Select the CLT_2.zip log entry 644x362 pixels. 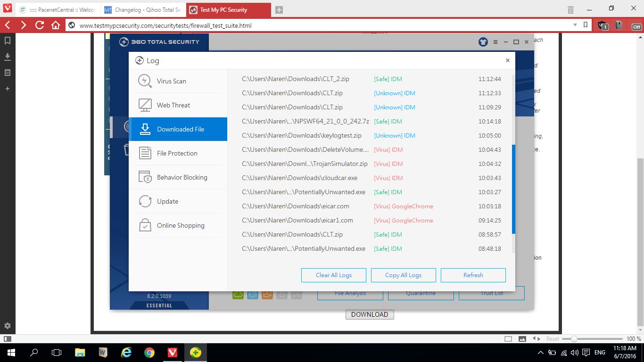[372, 79]
